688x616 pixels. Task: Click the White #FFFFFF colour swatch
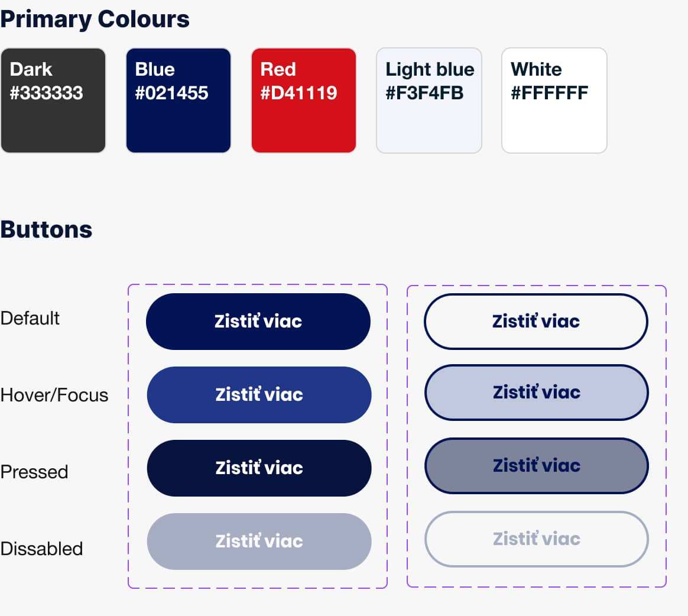(x=554, y=100)
